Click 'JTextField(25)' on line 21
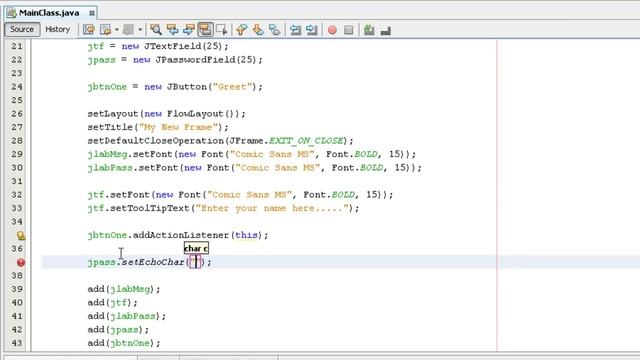 tap(183, 46)
